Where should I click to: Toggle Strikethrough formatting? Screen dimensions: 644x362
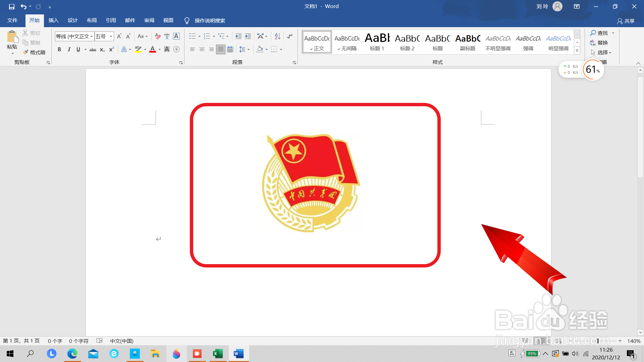(x=93, y=50)
